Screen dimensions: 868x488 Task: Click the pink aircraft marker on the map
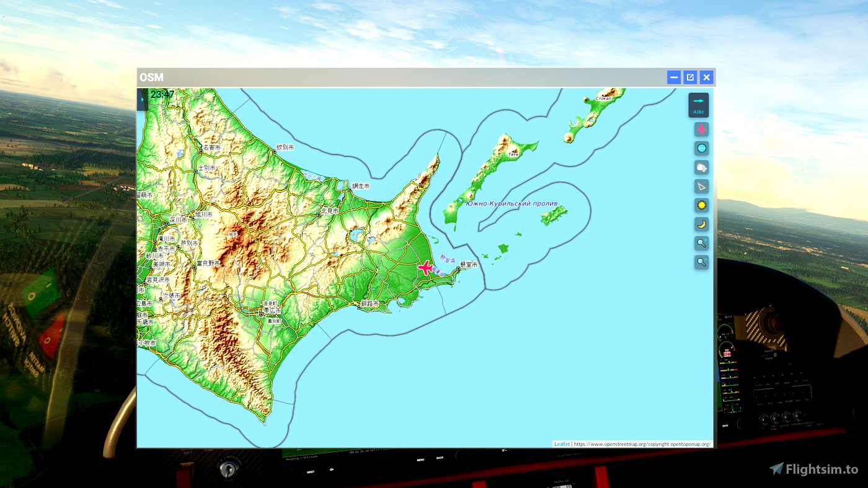point(425,268)
